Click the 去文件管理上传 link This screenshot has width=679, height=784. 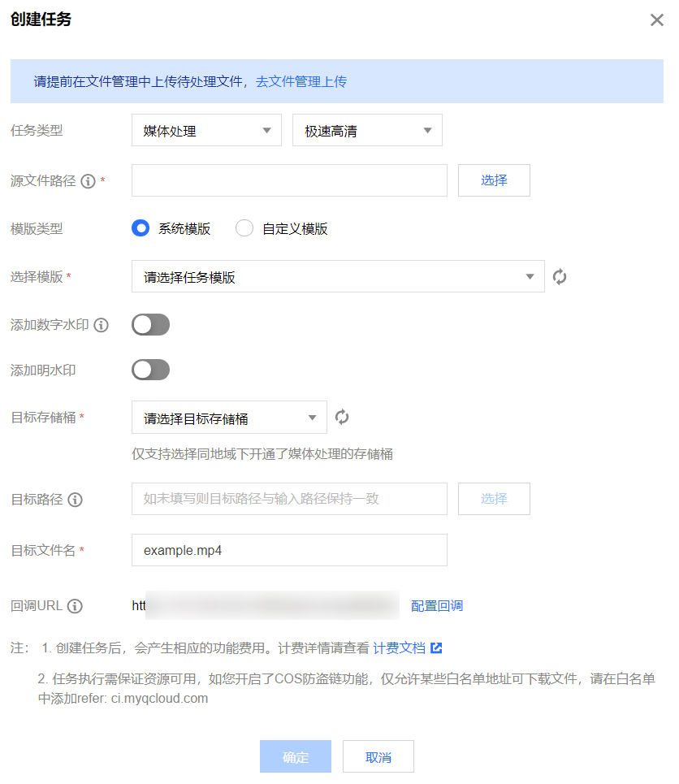pos(301,81)
